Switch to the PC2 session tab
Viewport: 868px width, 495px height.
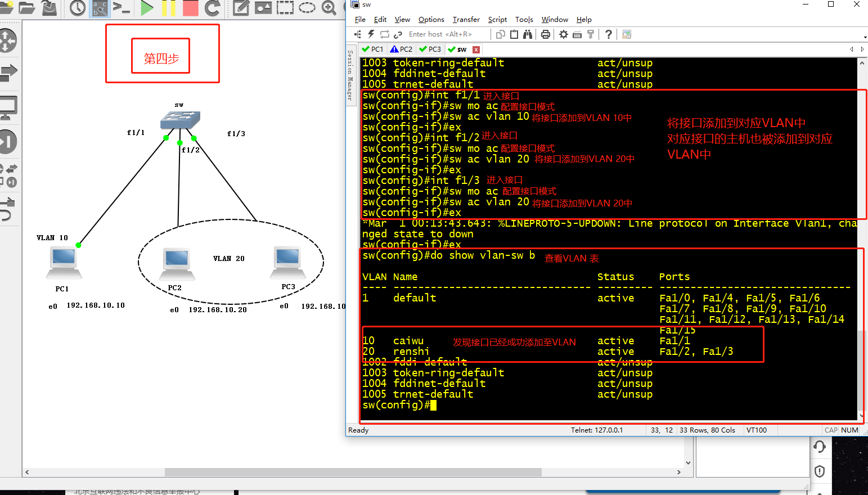[402, 49]
